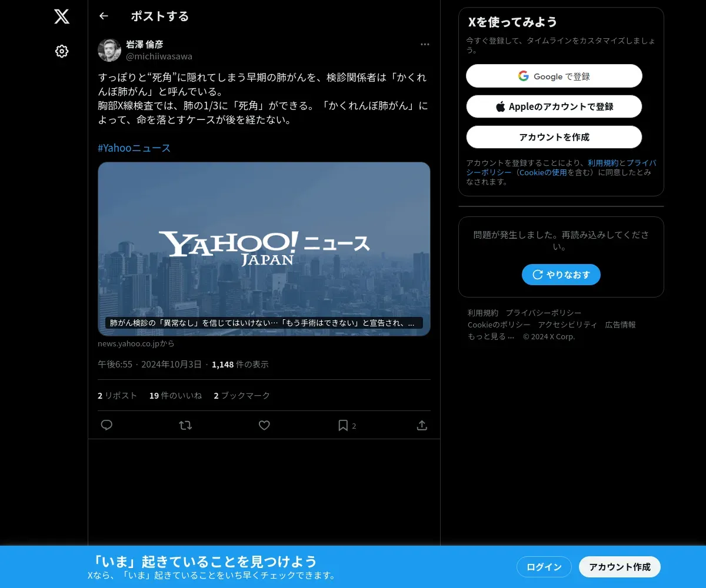Retry loading with the やりなおす button
This screenshot has height=588, width=706.
561,275
